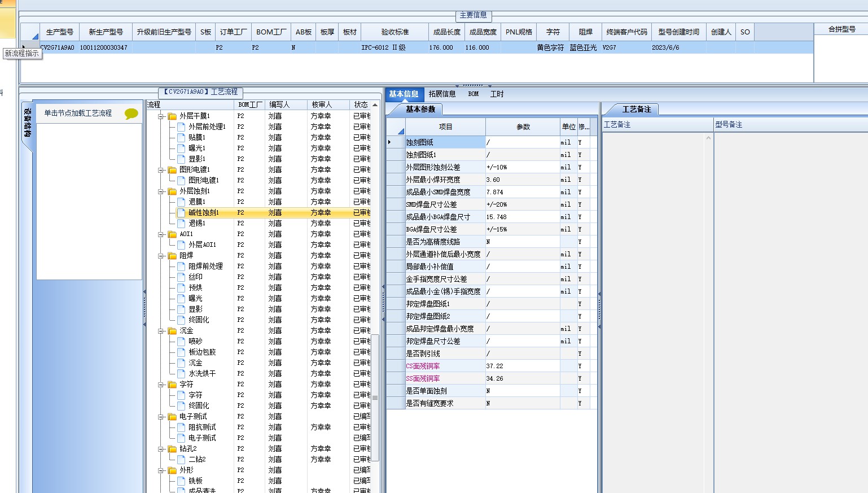
Task: Select the 工艺备注 tab
Action: click(x=637, y=109)
